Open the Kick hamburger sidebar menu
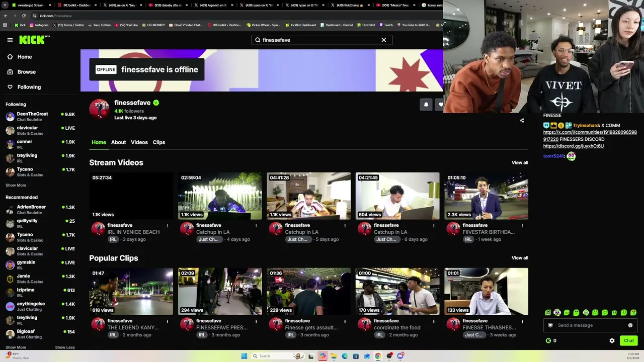The height and width of the screenshot is (362, 644). 10,40
